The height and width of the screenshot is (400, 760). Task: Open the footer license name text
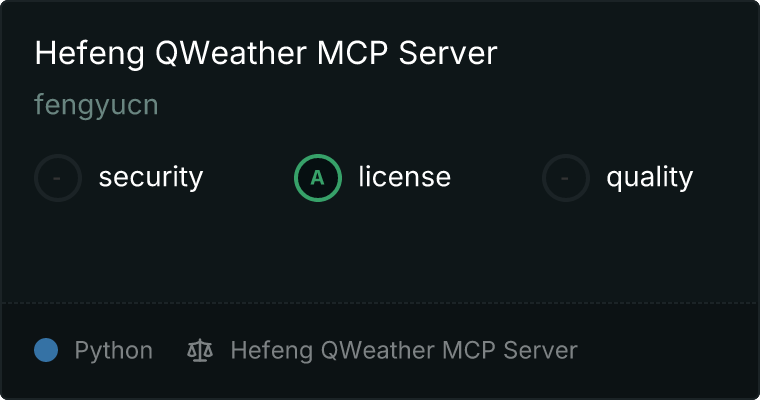404,351
